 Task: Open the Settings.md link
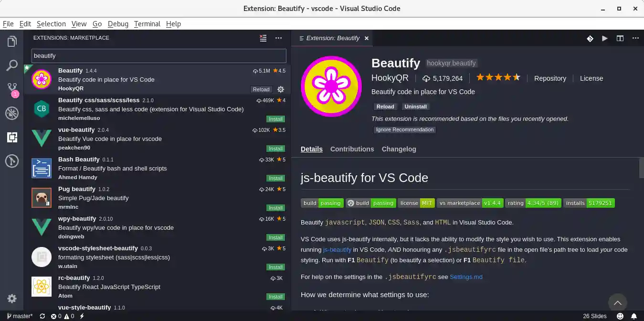466,277
